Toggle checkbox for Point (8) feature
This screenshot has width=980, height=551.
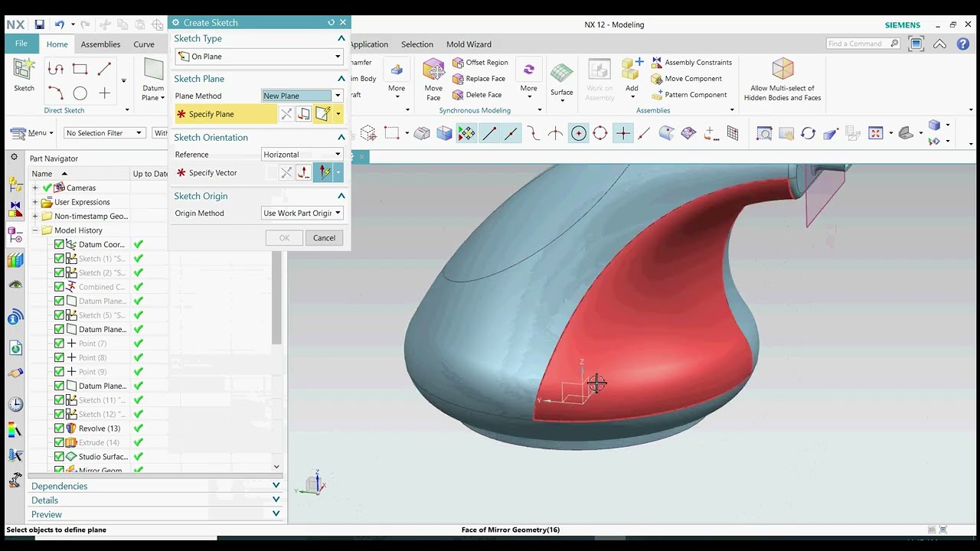click(59, 357)
